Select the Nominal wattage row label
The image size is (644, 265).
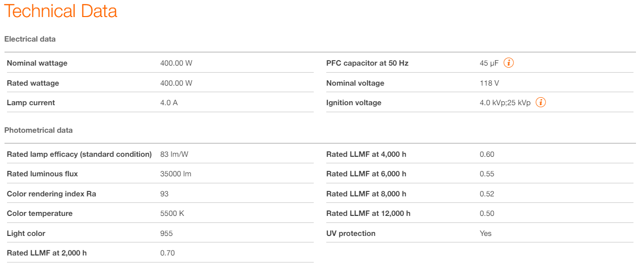pos(37,63)
